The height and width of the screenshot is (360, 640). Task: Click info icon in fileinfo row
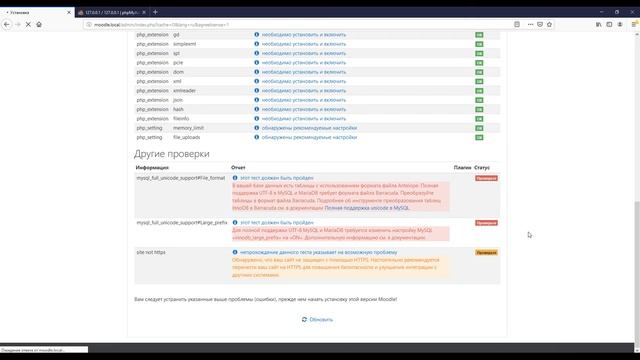(257, 119)
